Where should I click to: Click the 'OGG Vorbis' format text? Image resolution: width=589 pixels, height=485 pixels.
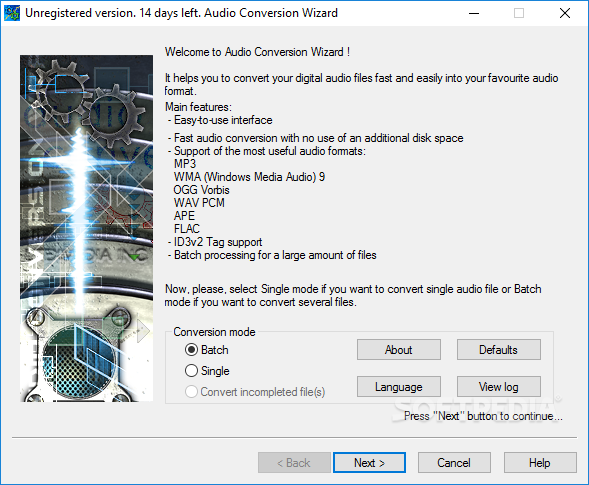[x=201, y=190]
